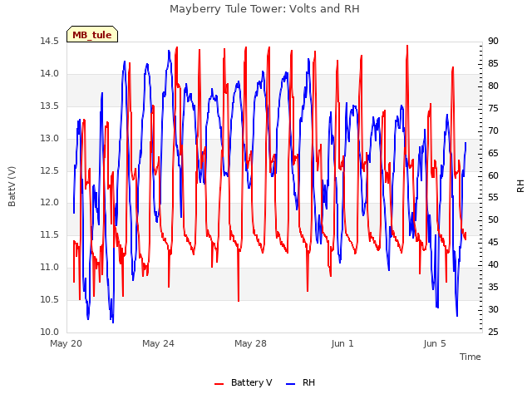Click the '90' right axis value
This screenshot has width=532, height=399.
(x=493, y=42)
